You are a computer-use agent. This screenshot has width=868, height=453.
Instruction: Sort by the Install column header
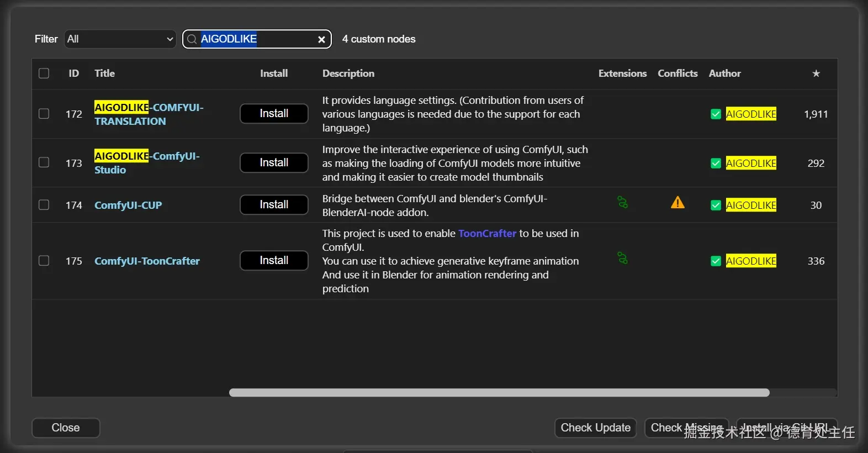pyautogui.click(x=274, y=73)
